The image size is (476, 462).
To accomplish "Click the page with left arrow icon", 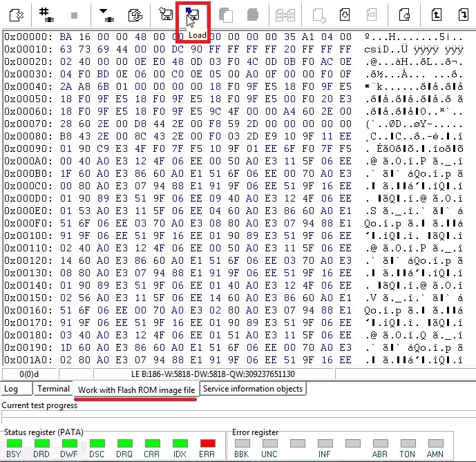I will click(405, 14).
